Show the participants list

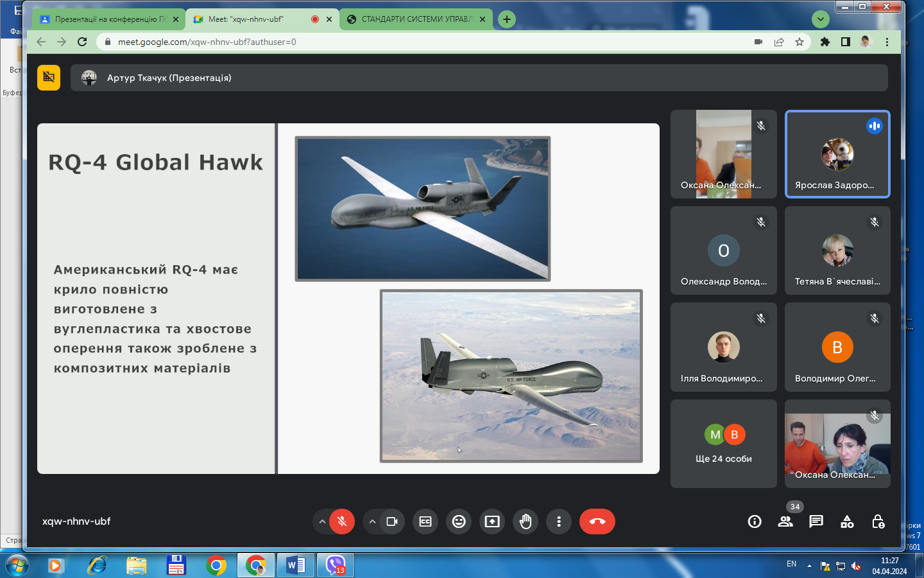coord(785,521)
